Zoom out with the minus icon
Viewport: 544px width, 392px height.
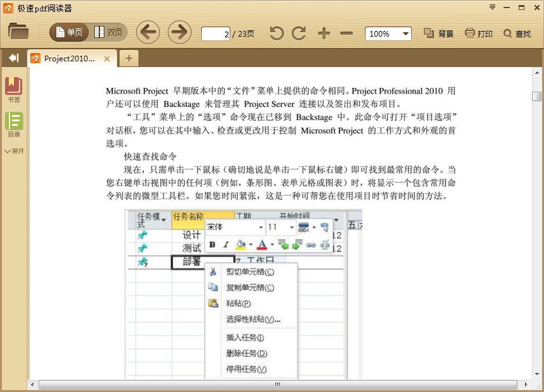click(x=346, y=34)
